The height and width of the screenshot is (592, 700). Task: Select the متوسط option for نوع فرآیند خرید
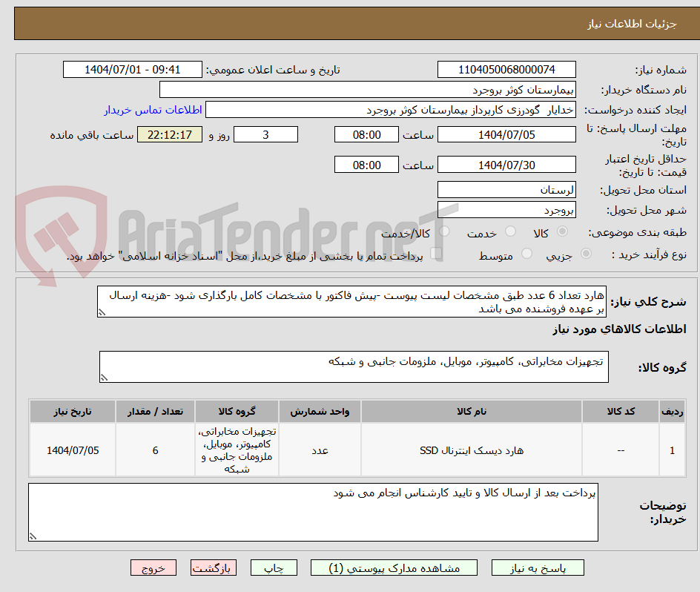526,253
